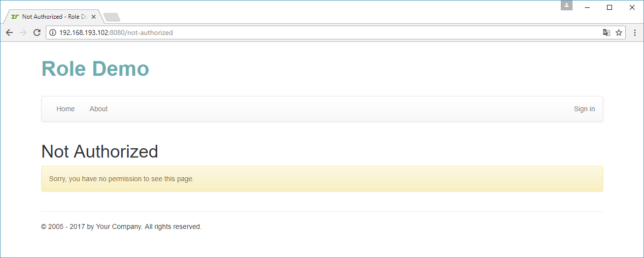Click the Translate this page icon
The width and height of the screenshot is (644, 258).
click(x=606, y=32)
